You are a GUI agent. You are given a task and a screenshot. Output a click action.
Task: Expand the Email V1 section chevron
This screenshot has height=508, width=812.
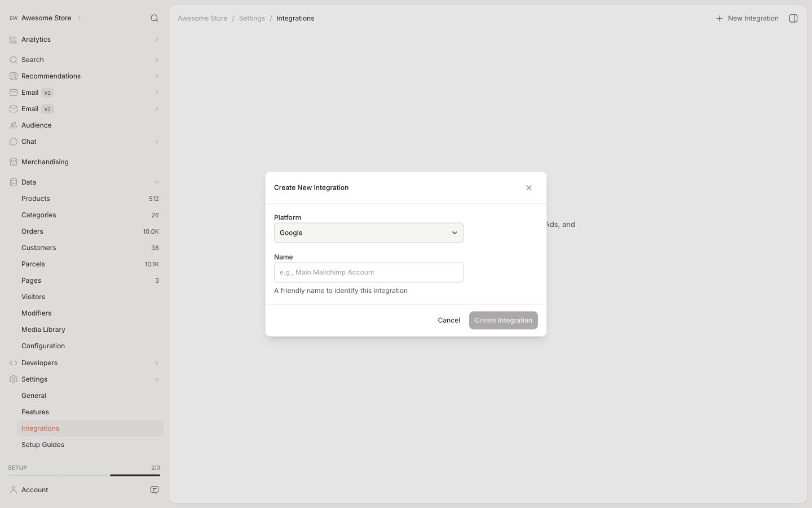(x=157, y=93)
